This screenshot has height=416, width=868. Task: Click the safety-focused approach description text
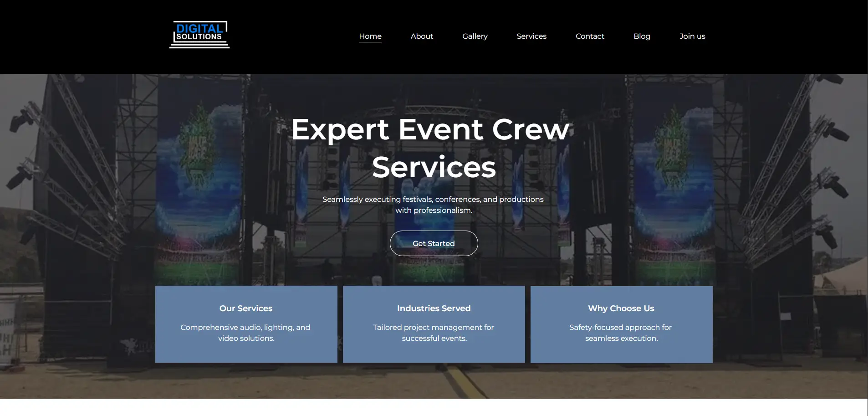pyautogui.click(x=621, y=333)
